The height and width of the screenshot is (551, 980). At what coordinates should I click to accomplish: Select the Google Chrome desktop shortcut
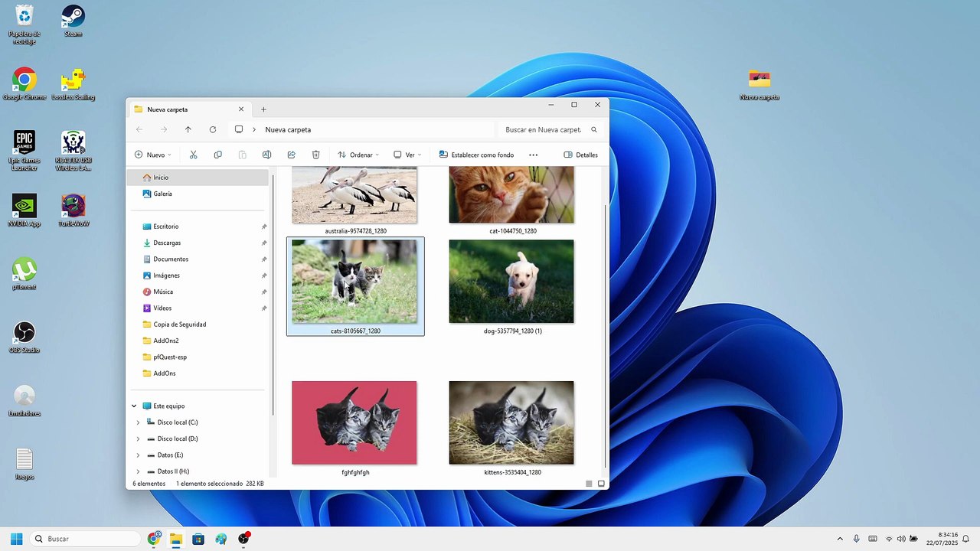coord(24,84)
